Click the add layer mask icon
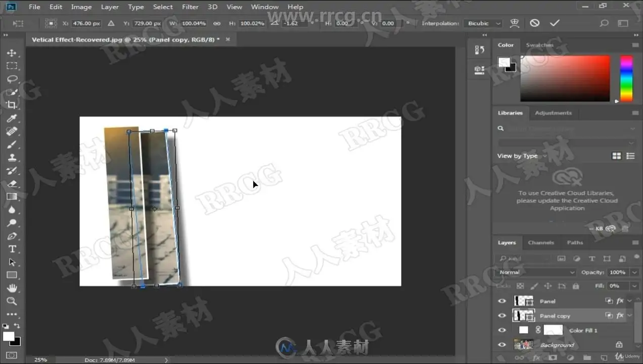Image resolution: width=643 pixels, height=364 pixels. [554, 358]
